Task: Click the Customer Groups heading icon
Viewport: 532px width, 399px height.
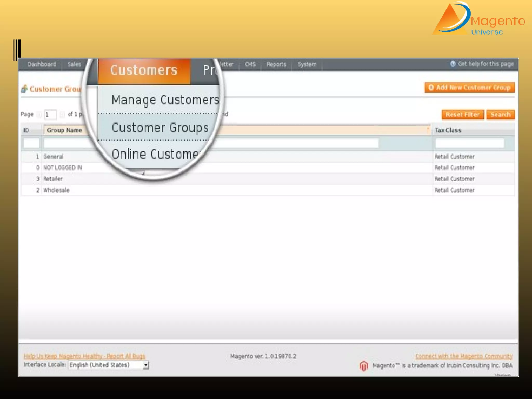Action: 24,89
